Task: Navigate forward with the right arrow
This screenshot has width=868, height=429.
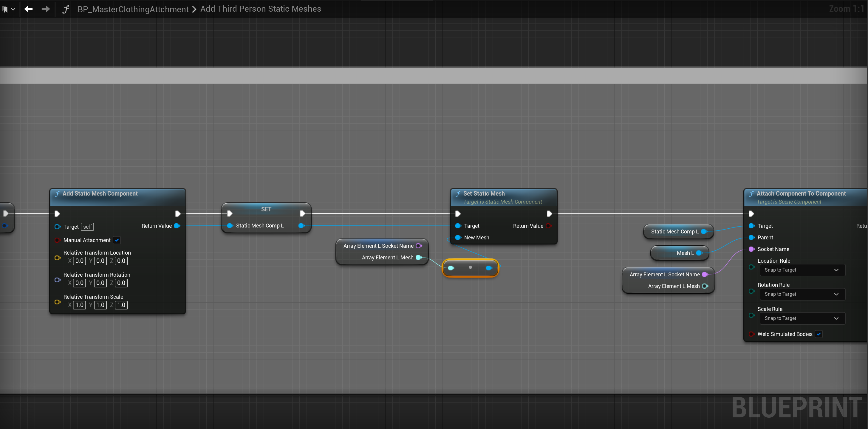Action: click(x=46, y=9)
